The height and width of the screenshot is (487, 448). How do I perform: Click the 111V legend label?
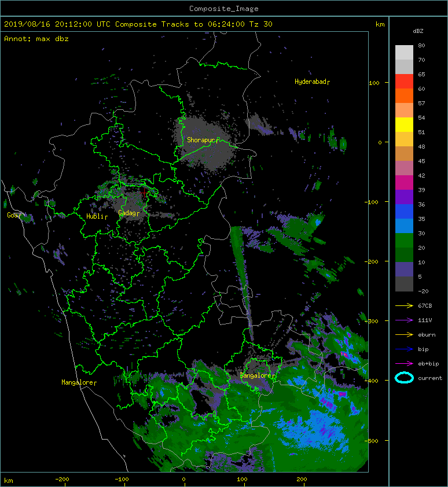pos(425,320)
